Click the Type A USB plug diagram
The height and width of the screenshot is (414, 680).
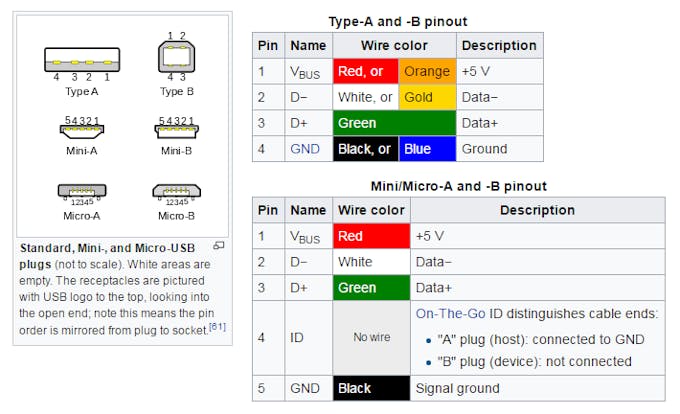tap(82, 59)
